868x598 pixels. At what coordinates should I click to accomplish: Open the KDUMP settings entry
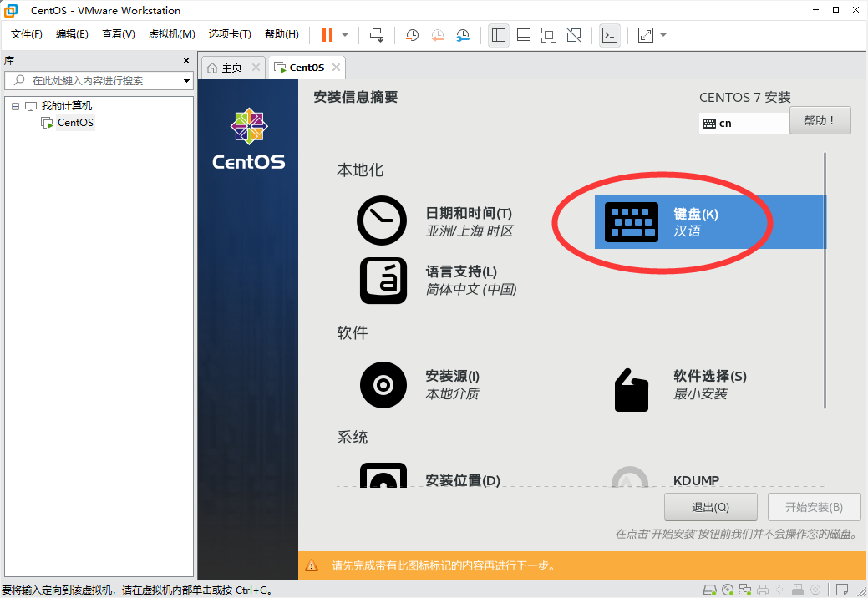point(696,479)
